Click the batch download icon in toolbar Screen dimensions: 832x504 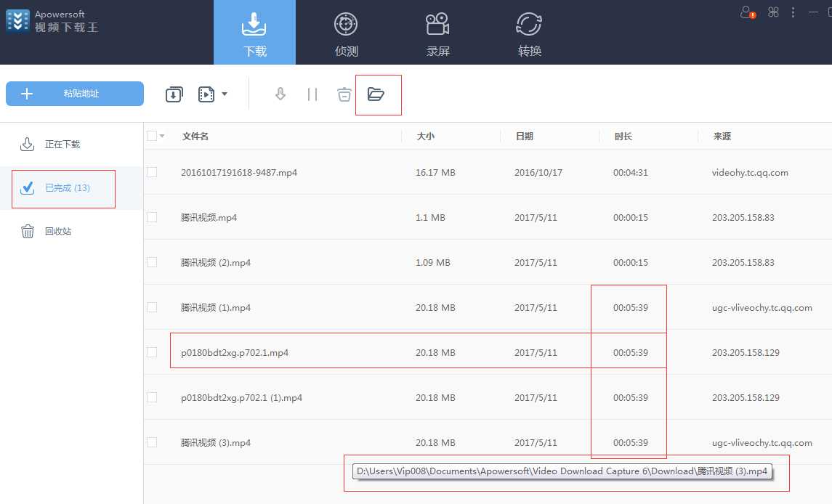[x=174, y=94]
